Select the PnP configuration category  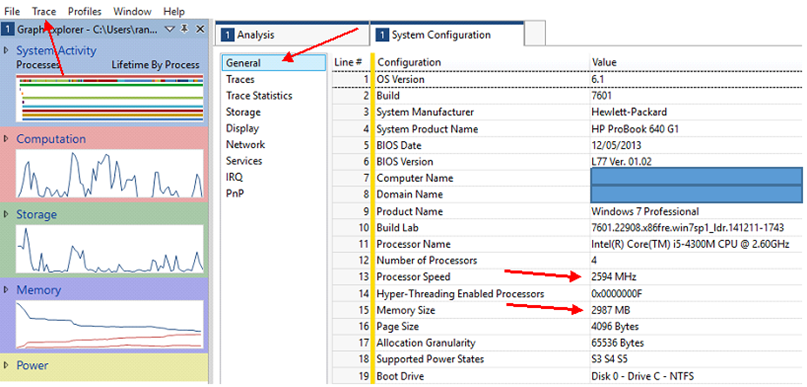pyautogui.click(x=234, y=194)
